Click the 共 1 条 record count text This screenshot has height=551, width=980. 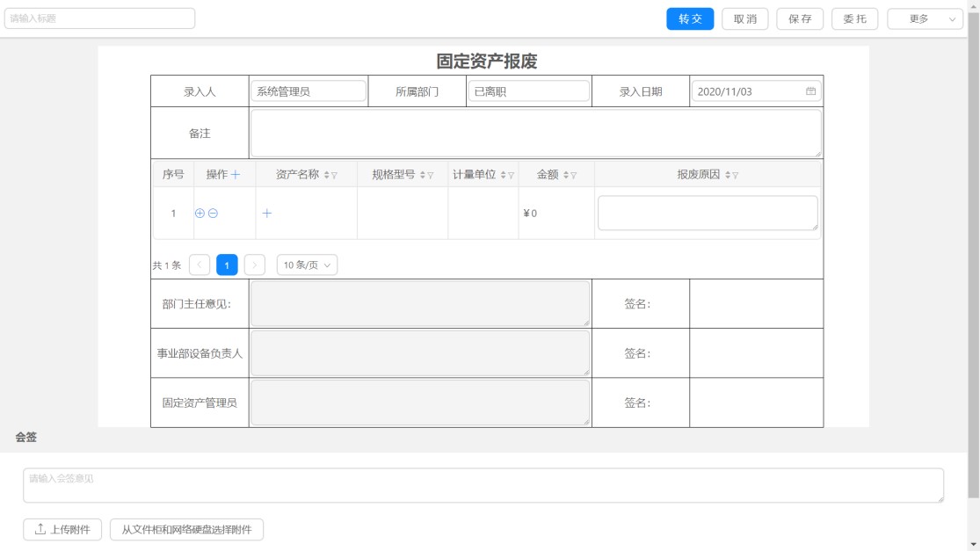click(x=167, y=265)
